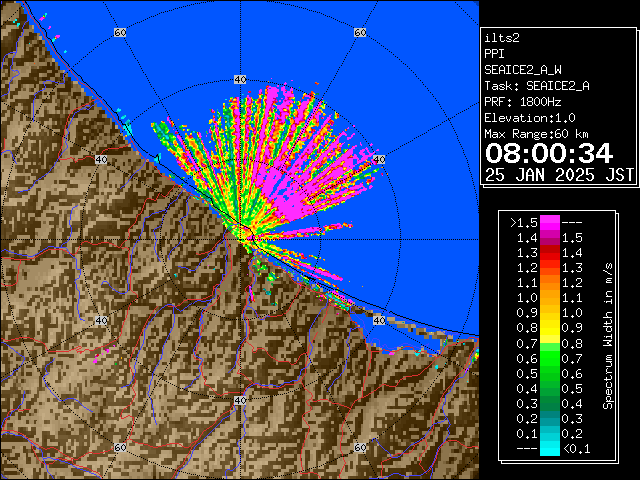Click the '40' ring label on the southeast coastline

click(379, 320)
